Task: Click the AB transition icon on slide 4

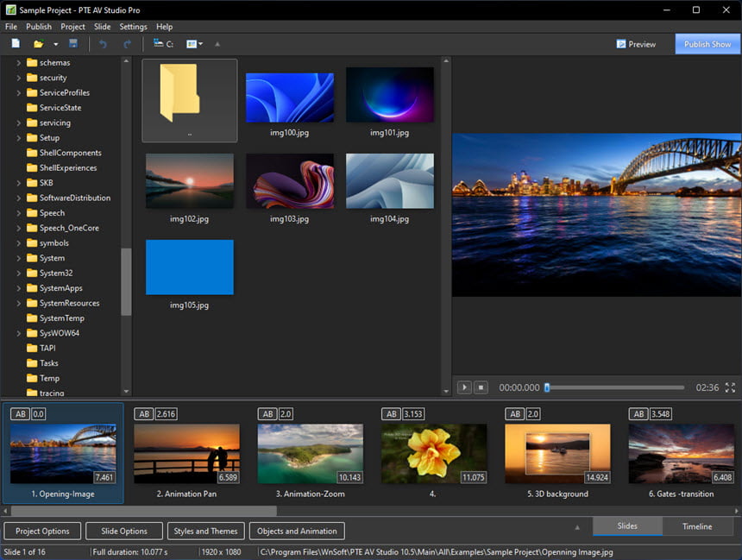Action: pyautogui.click(x=391, y=414)
